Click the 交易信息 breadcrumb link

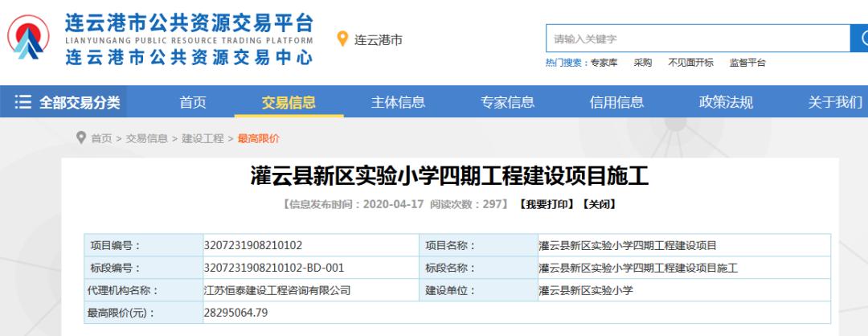[x=147, y=138]
